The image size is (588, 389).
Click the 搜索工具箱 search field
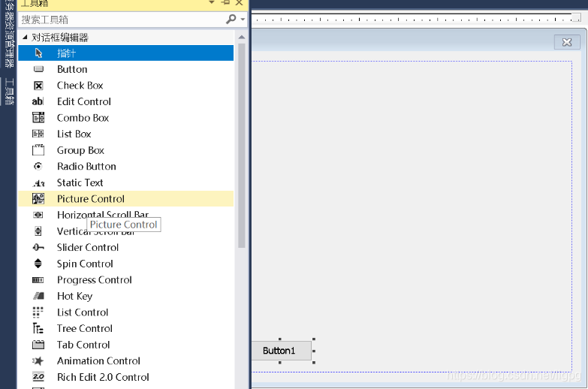pyautogui.click(x=122, y=19)
